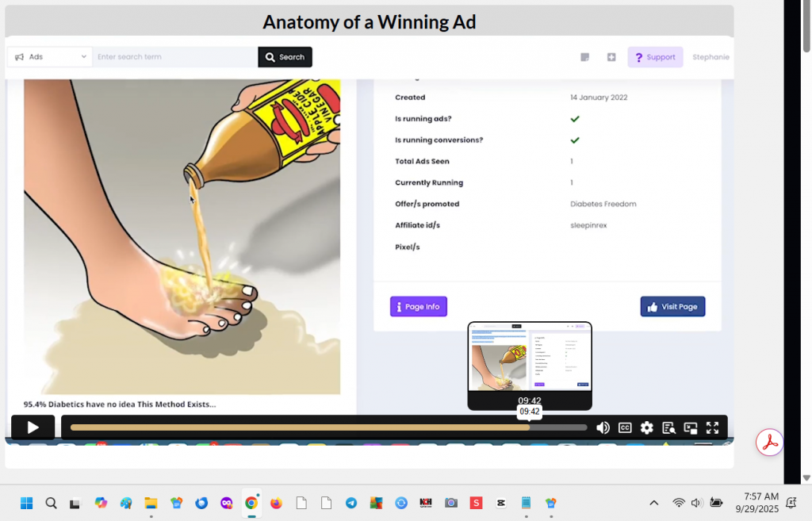
Task: Toggle closed captions CC icon
Action: tap(625, 427)
